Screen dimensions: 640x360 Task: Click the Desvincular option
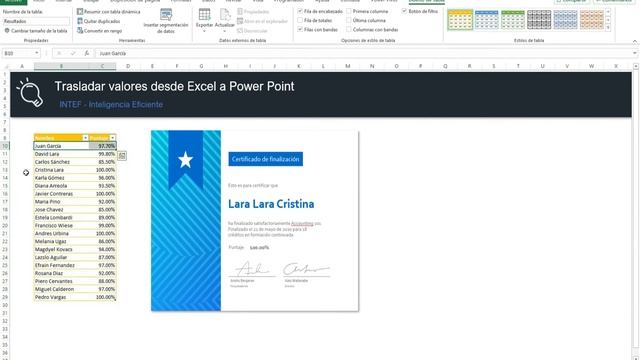click(x=252, y=31)
